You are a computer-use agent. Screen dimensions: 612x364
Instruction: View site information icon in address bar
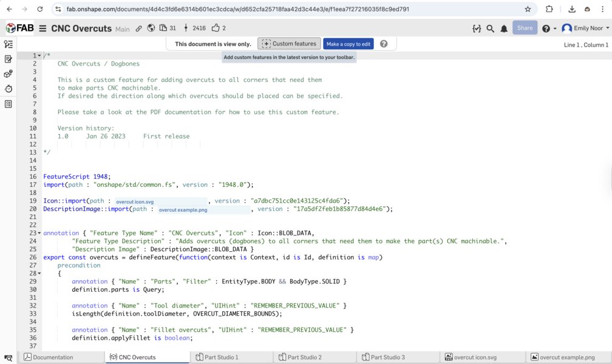(58, 9)
